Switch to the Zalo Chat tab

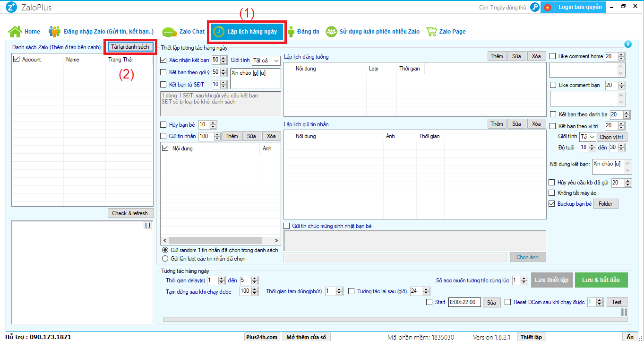pos(183,32)
